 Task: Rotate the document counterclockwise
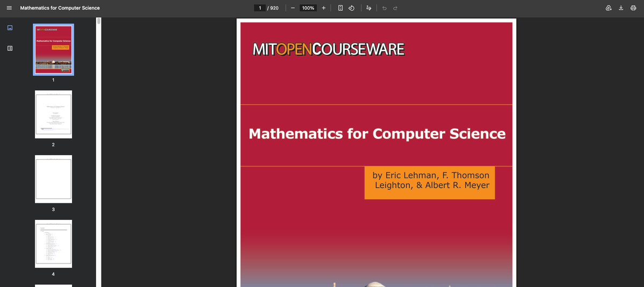click(x=352, y=8)
